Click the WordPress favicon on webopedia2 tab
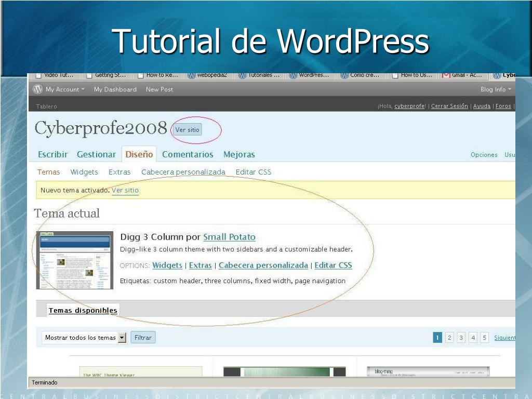The width and height of the screenshot is (532, 399). click(192, 75)
